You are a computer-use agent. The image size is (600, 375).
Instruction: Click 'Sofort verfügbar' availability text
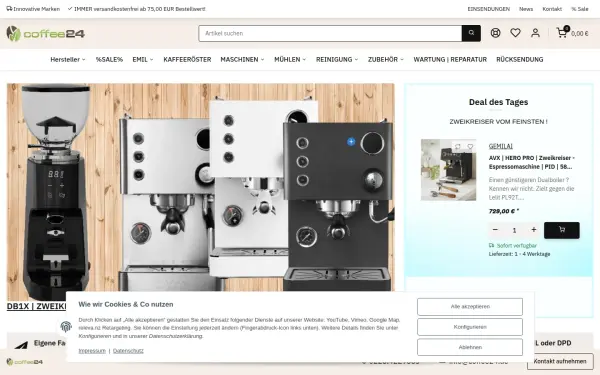517,245
